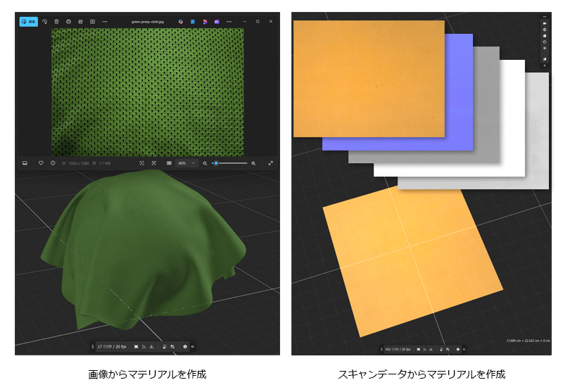
Task: Click the 452 ms / 20 fps readout
Action: click(398, 349)
